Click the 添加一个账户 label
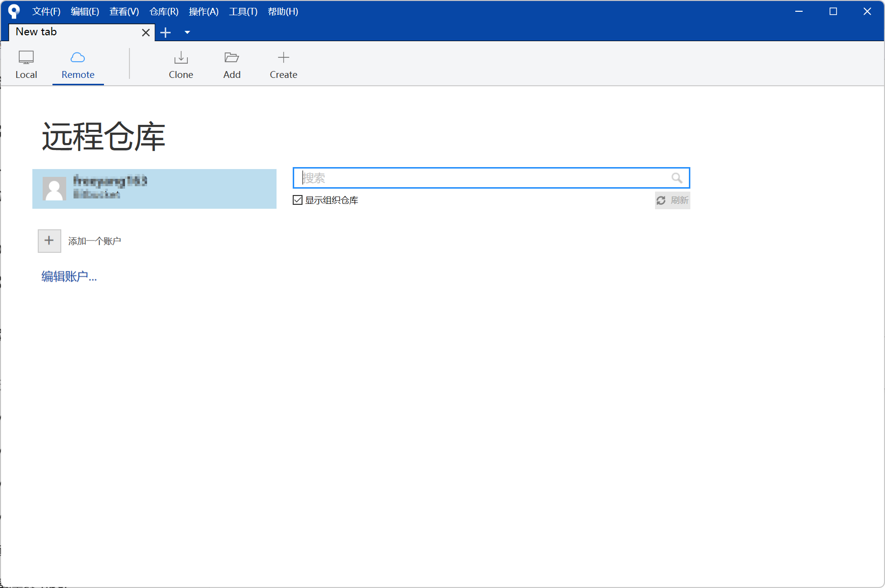Screen dimensions: 885x588 95,241
